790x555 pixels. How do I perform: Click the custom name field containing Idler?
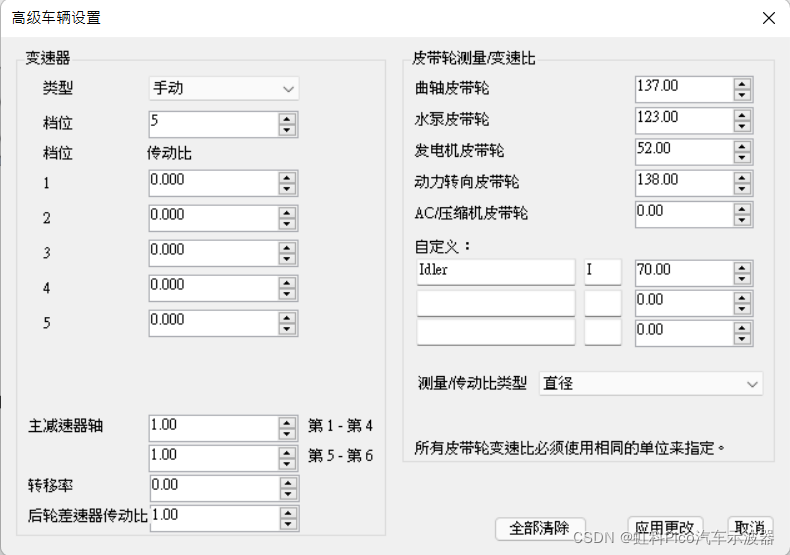point(496,272)
